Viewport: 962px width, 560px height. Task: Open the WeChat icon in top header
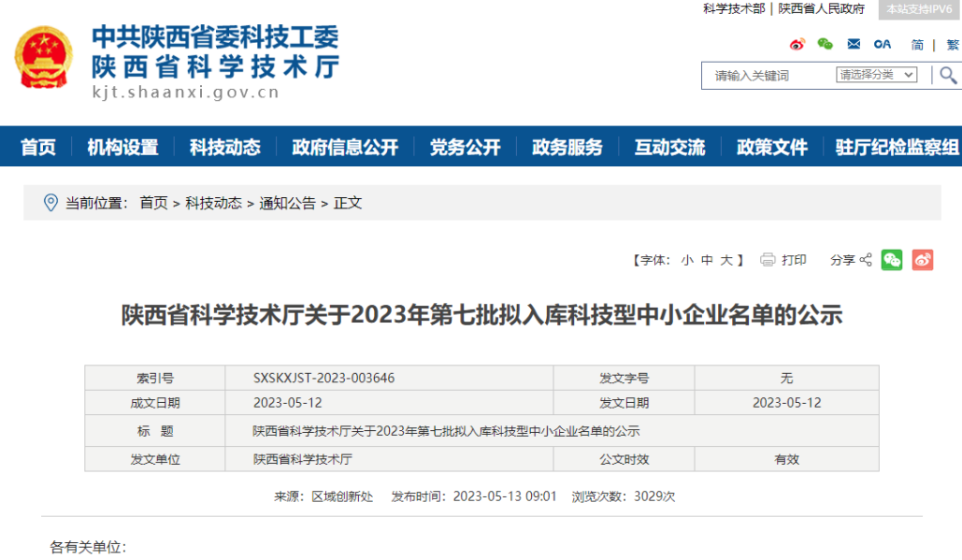click(x=825, y=44)
